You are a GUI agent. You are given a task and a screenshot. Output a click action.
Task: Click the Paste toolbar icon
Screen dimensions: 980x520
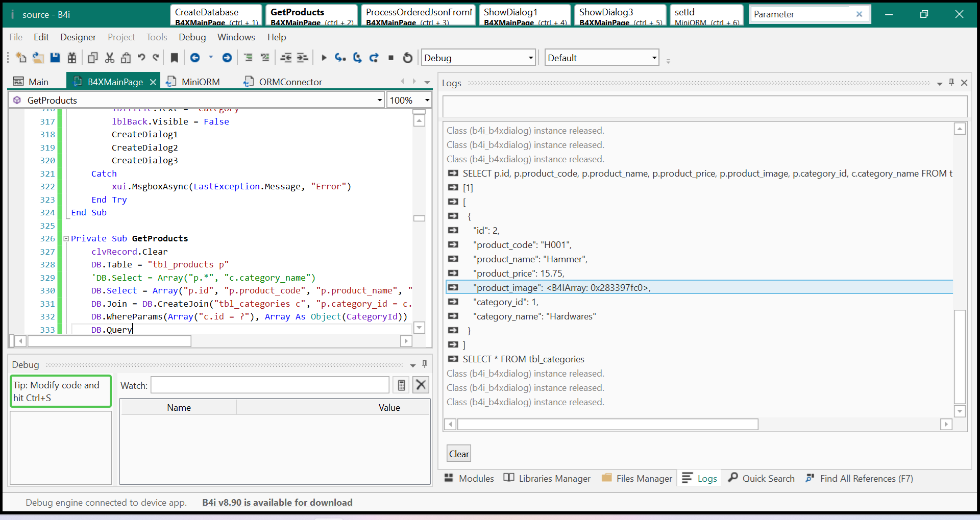pyautogui.click(x=126, y=58)
